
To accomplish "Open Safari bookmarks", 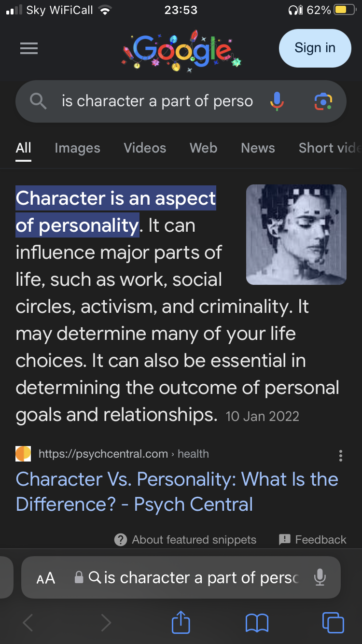I will (257, 622).
